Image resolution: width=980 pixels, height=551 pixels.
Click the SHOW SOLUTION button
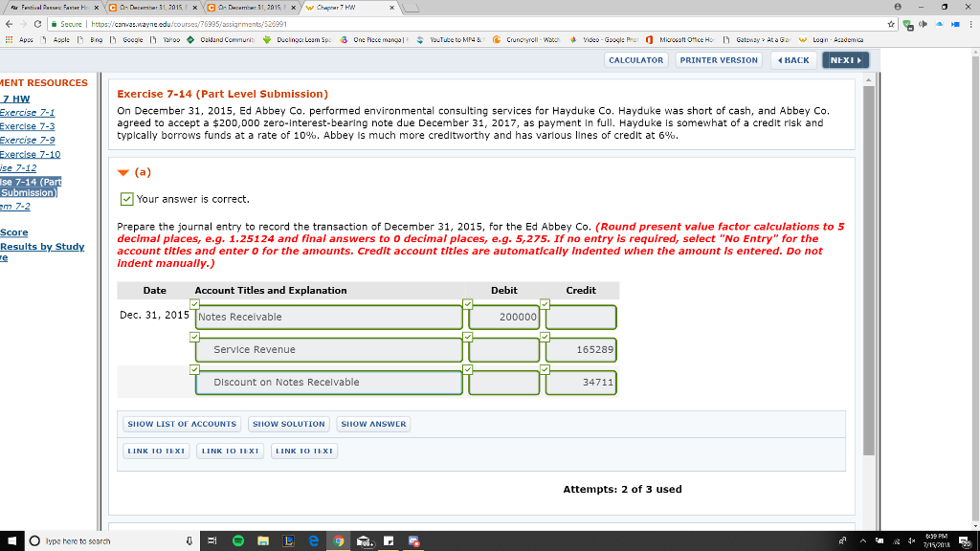289,424
